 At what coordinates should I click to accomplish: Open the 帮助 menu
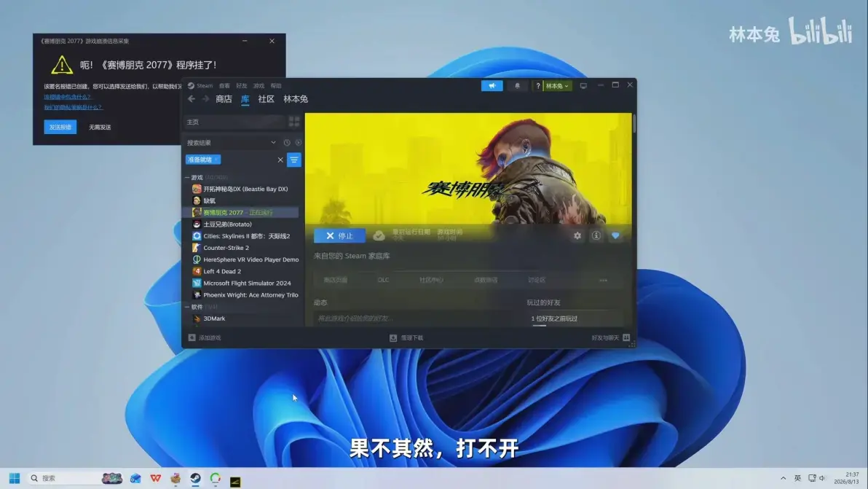tap(276, 86)
